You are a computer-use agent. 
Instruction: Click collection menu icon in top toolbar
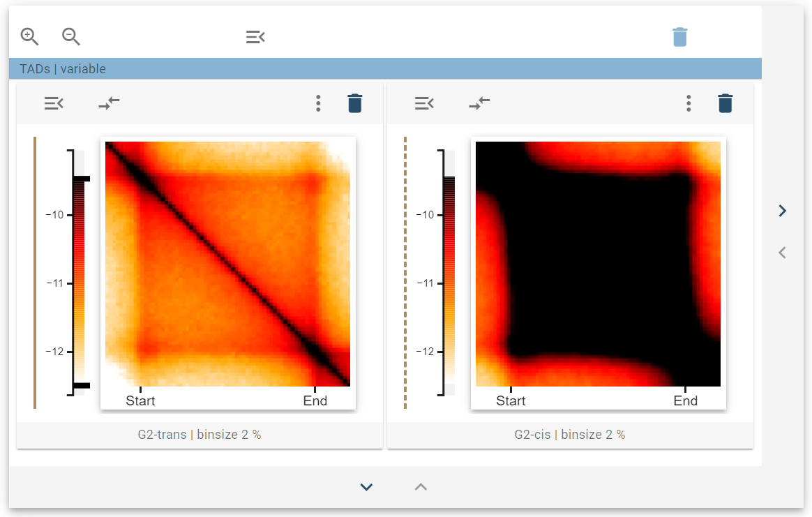[x=255, y=37]
